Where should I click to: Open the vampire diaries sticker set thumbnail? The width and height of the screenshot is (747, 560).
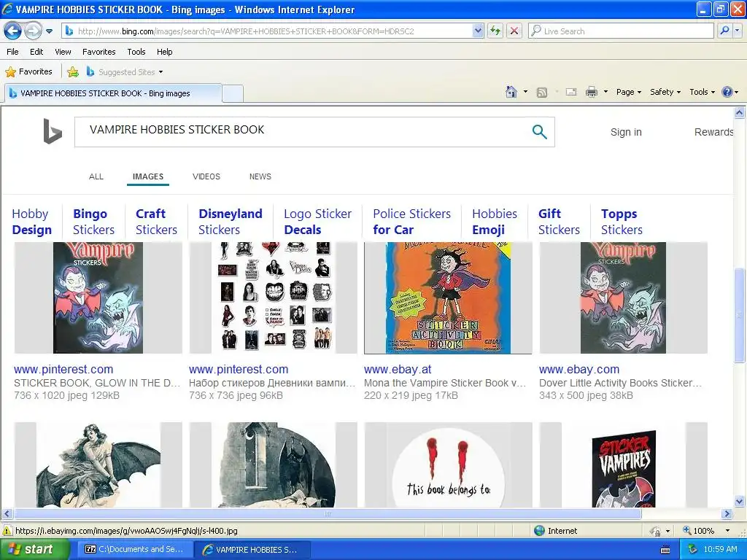click(x=273, y=297)
